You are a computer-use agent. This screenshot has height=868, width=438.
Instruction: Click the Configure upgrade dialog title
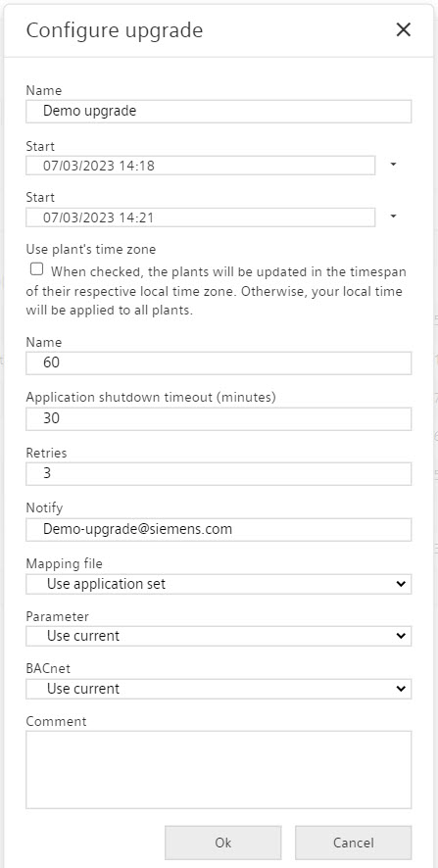pos(115,30)
